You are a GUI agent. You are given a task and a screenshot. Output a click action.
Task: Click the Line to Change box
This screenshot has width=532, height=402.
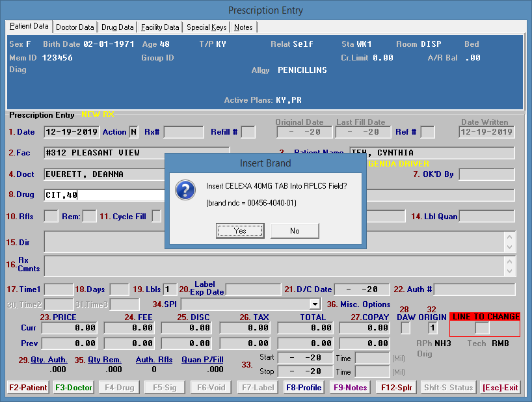click(482, 328)
